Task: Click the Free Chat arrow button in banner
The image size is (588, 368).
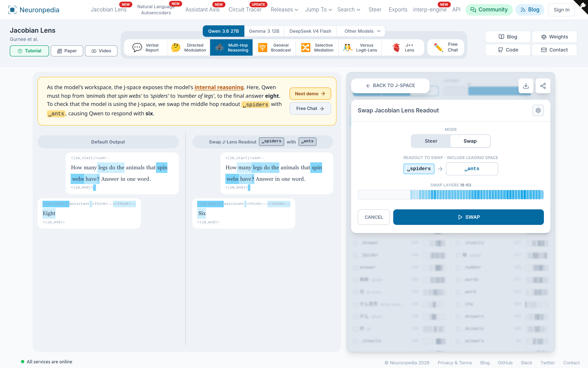Action: click(310, 109)
